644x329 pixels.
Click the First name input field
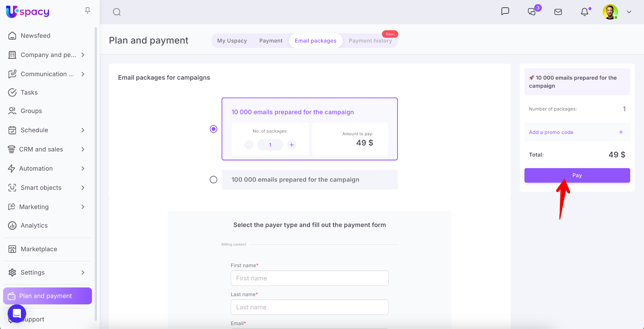pyautogui.click(x=309, y=278)
